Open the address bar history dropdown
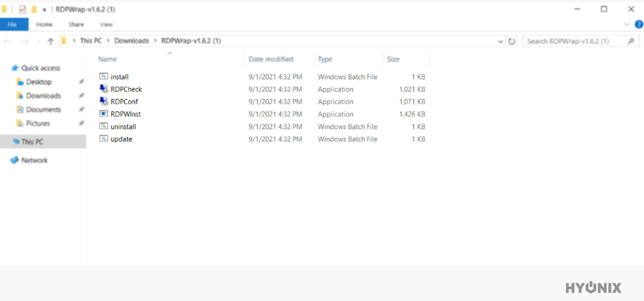 [x=501, y=41]
